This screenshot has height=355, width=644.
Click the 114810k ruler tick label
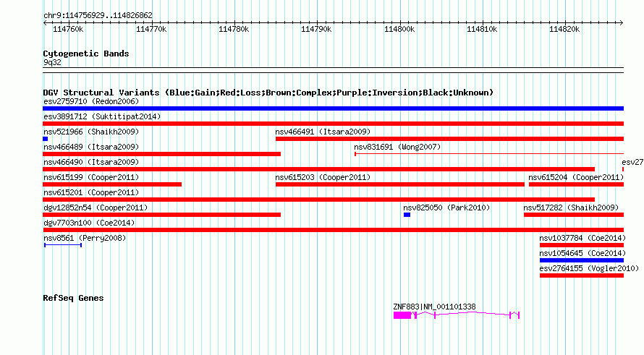point(482,30)
